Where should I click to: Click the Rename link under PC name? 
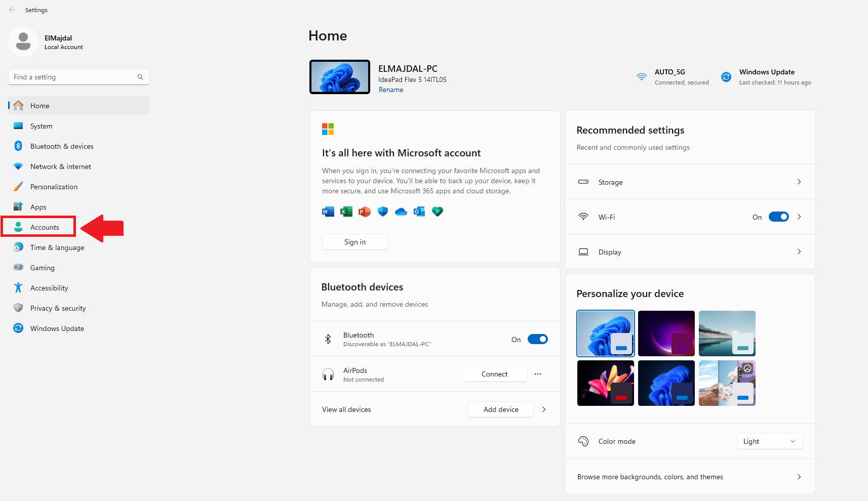391,90
